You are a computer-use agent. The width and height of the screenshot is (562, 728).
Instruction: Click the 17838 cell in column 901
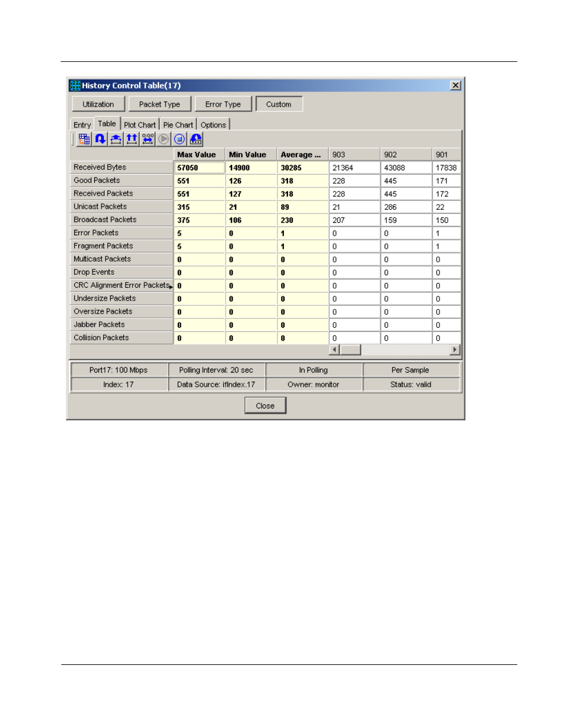(x=447, y=168)
